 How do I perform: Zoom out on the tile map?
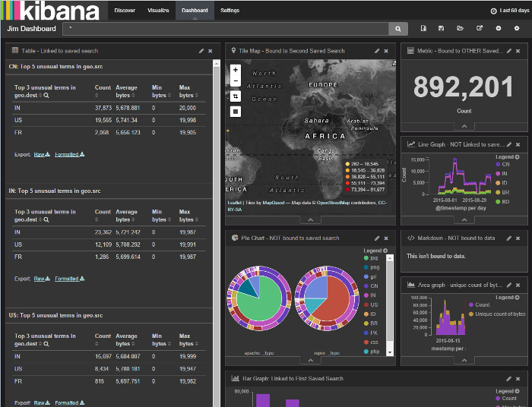(236, 81)
